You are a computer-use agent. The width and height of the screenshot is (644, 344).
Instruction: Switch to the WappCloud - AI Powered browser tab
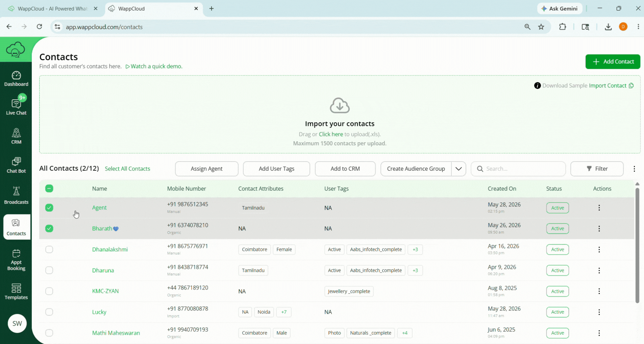tap(53, 8)
